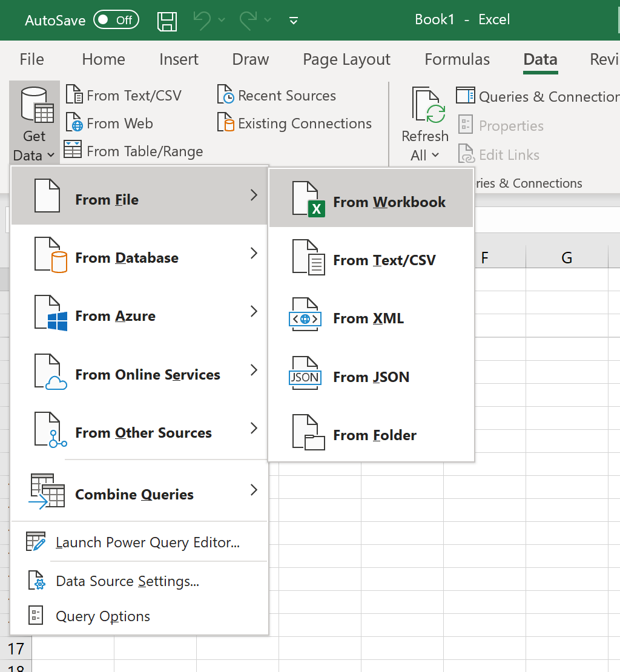
Task: Open the Redo history dropdown arrow
Action: [268, 20]
